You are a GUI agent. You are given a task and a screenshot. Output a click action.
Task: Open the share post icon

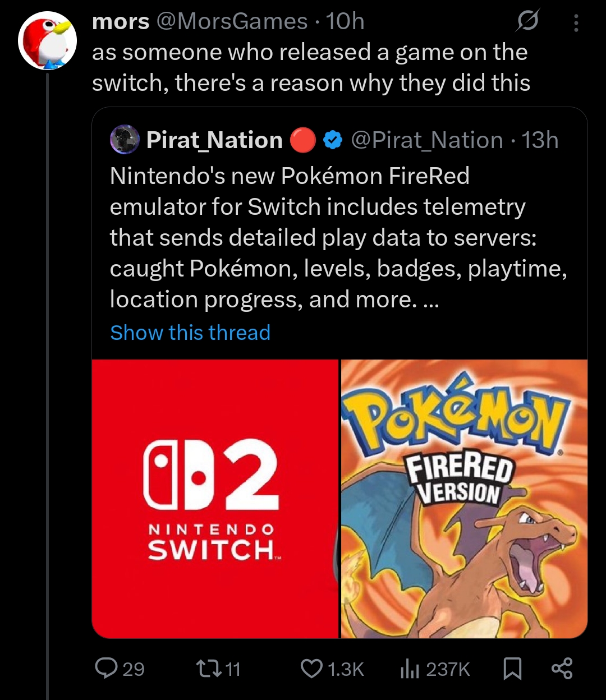[562, 669]
